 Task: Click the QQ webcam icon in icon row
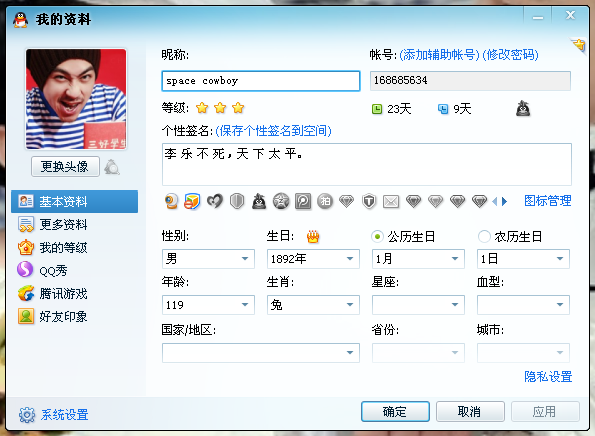172,201
